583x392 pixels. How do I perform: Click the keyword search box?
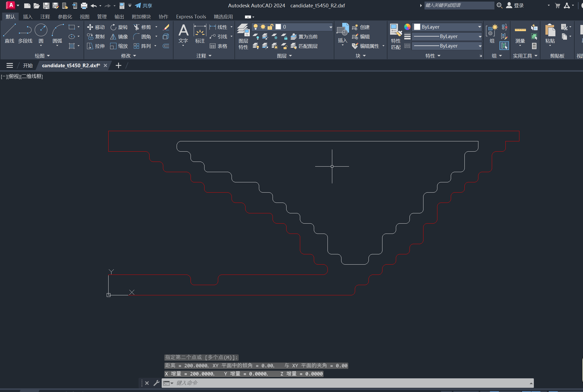(x=459, y=5)
